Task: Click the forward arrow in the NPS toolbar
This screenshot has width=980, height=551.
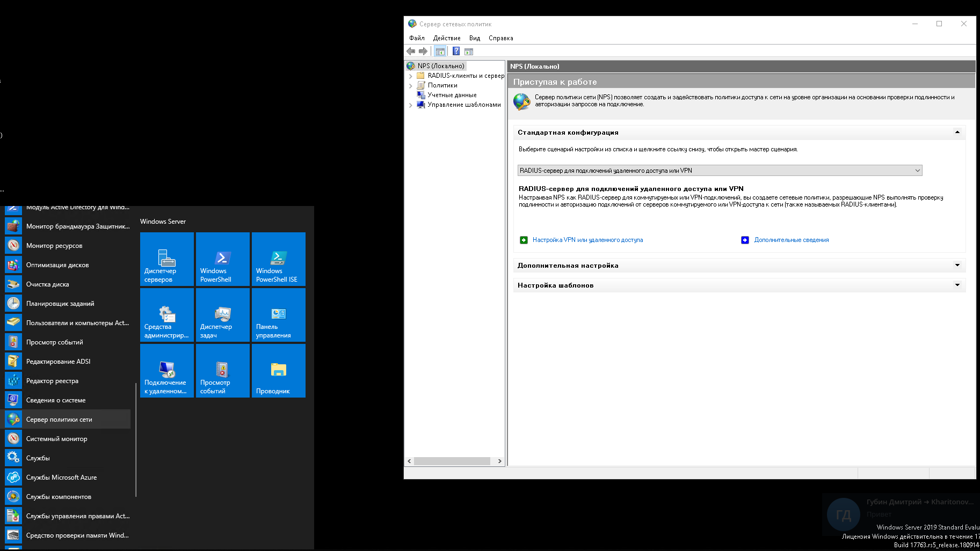Action: tap(423, 51)
